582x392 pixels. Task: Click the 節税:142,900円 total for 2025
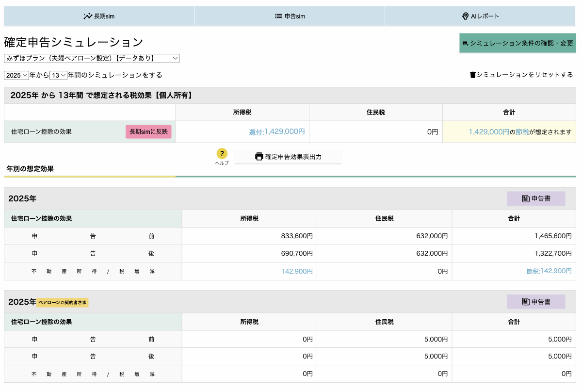[x=549, y=271]
